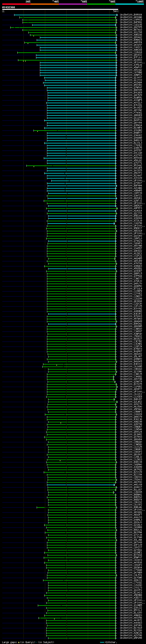Click the green ~80% identity legend segment

pos(101,4)
